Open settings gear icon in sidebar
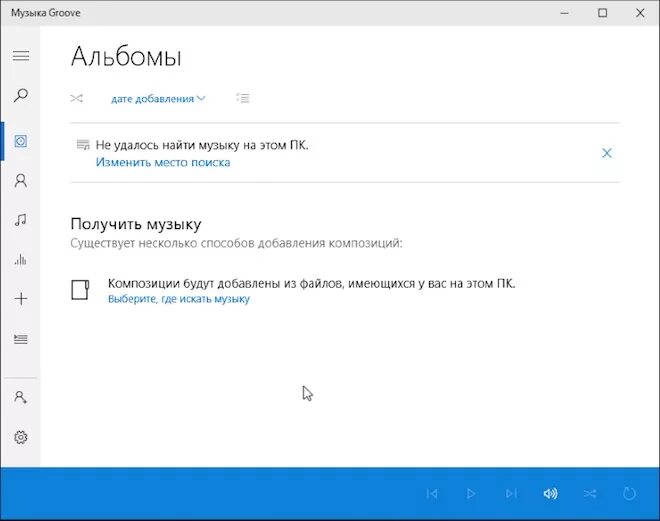The image size is (660, 521). tap(21, 437)
